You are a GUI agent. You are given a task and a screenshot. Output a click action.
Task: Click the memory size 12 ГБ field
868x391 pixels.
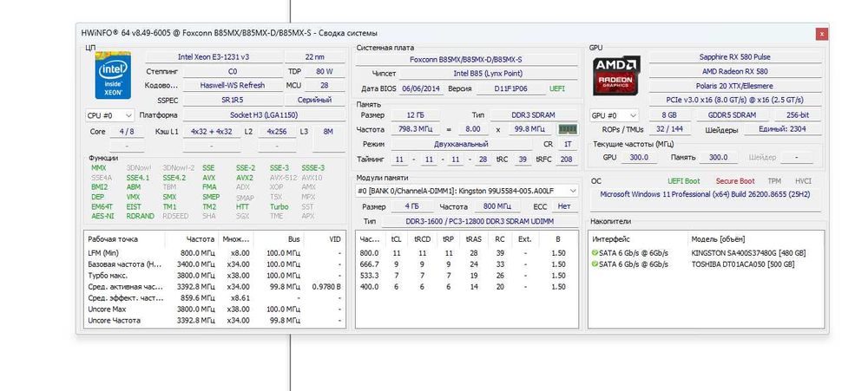tap(415, 115)
